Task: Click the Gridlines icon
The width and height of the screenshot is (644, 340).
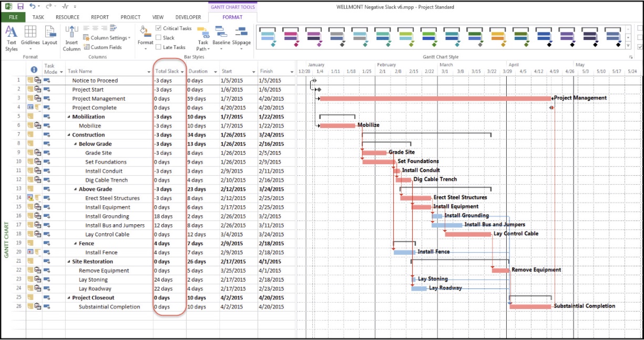Action: click(30, 37)
